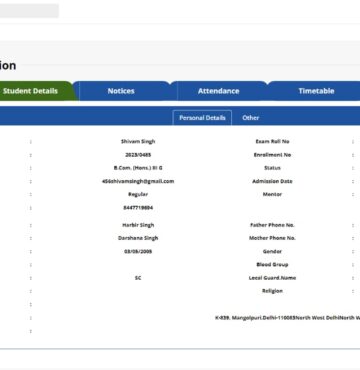
Task: Click the Religion label
Action: (272, 291)
